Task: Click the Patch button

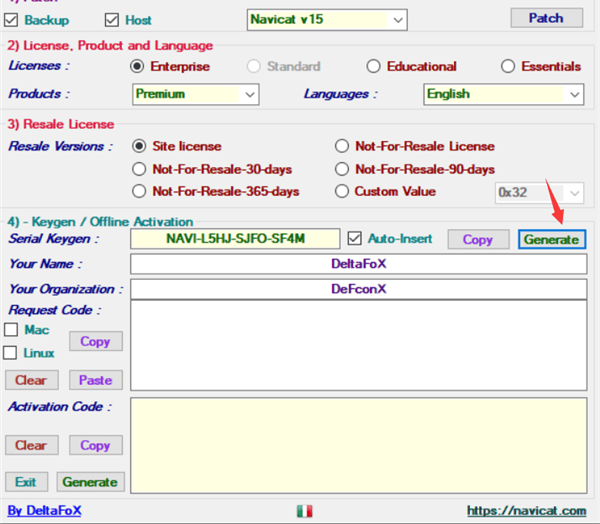Action: click(547, 18)
